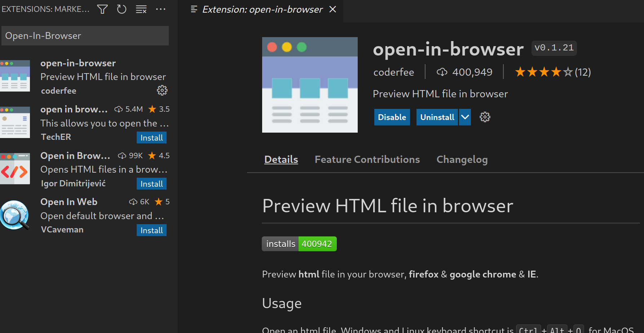The width and height of the screenshot is (644, 333).
Task: Install the Open In Web extension
Action: pyautogui.click(x=151, y=230)
